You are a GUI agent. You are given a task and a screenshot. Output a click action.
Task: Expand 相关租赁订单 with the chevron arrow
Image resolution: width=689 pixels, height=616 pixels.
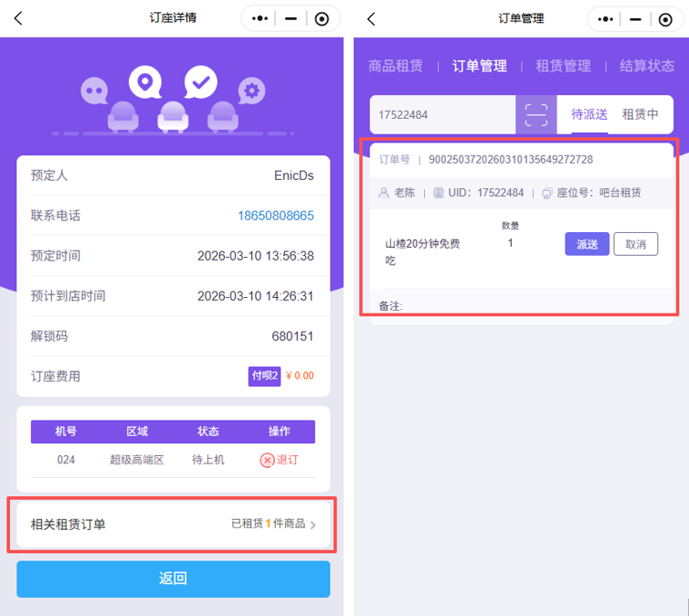pyautogui.click(x=313, y=525)
